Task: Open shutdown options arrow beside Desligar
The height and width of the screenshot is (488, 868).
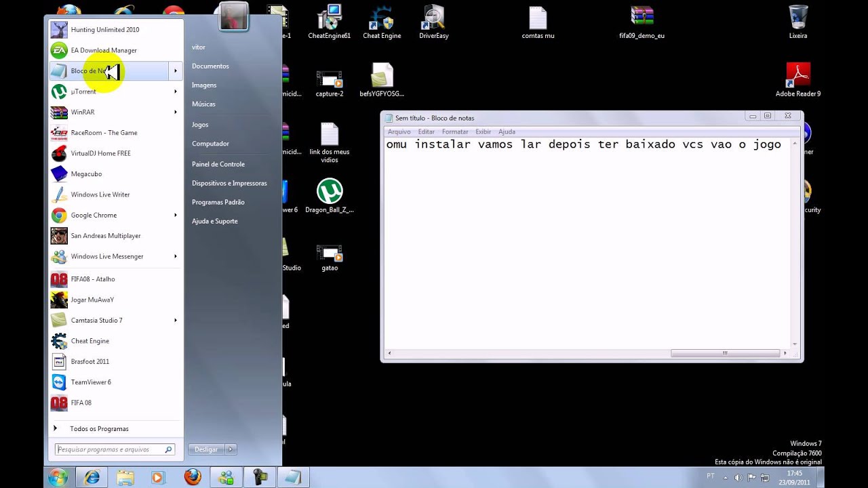Action: click(231, 449)
